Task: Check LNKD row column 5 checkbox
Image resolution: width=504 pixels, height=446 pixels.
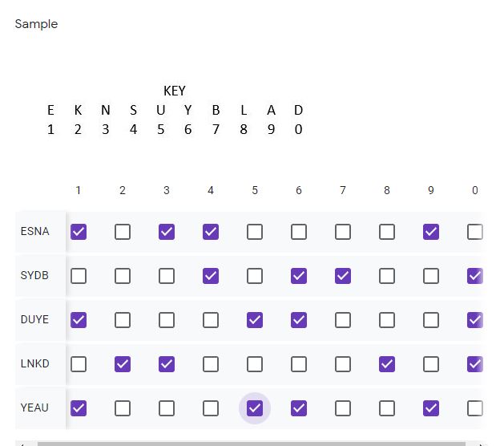Action: click(255, 364)
